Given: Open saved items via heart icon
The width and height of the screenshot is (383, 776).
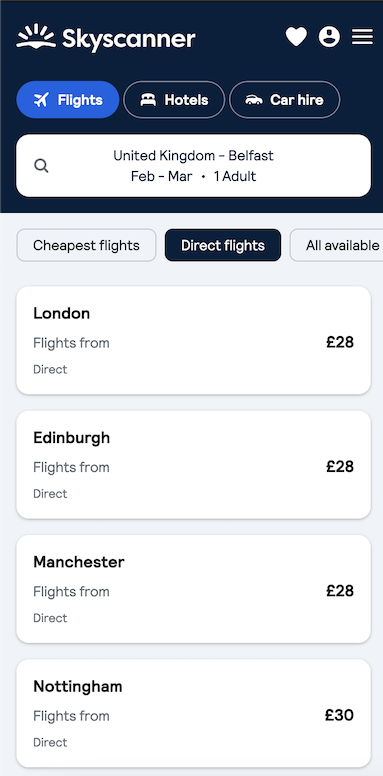Looking at the screenshot, I should click(x=296, y=37).
